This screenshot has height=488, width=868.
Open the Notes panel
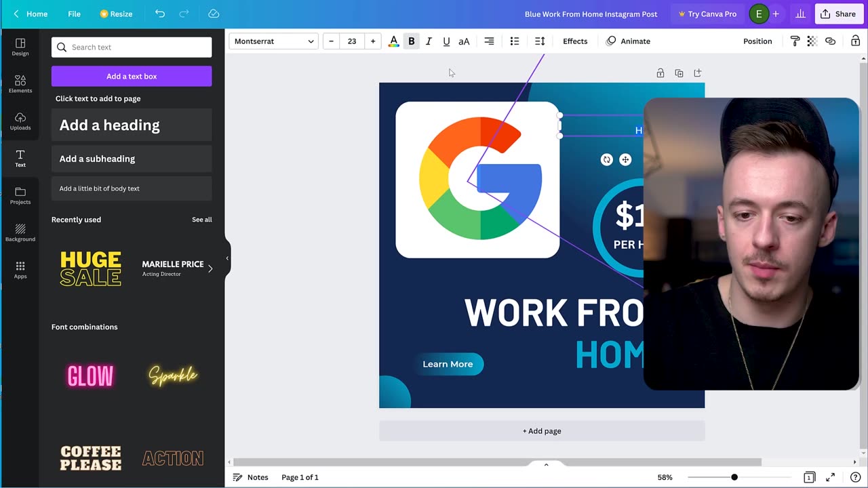tap(250, 477)
